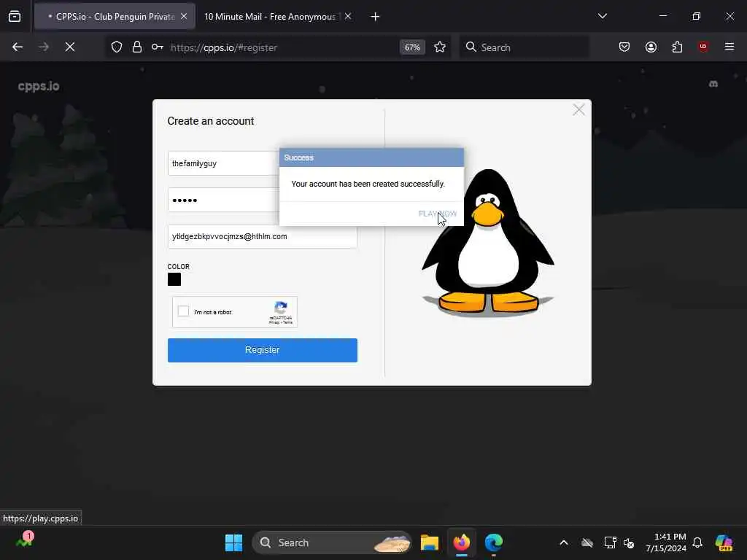Click cpps.io logo in page header
This screenshot has height=560, width=747.
coord(39,86)
